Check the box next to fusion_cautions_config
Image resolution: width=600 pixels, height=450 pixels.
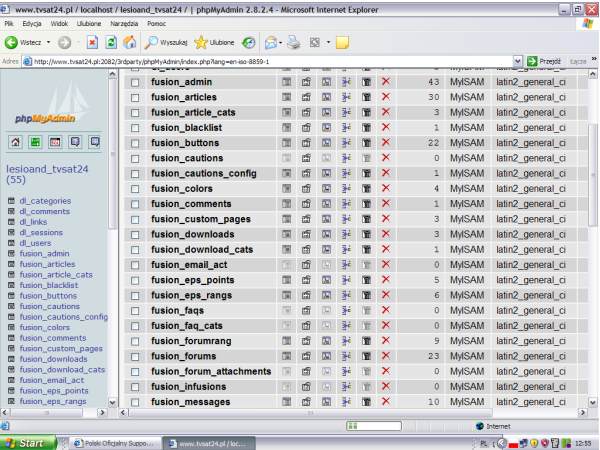point(135,174)
